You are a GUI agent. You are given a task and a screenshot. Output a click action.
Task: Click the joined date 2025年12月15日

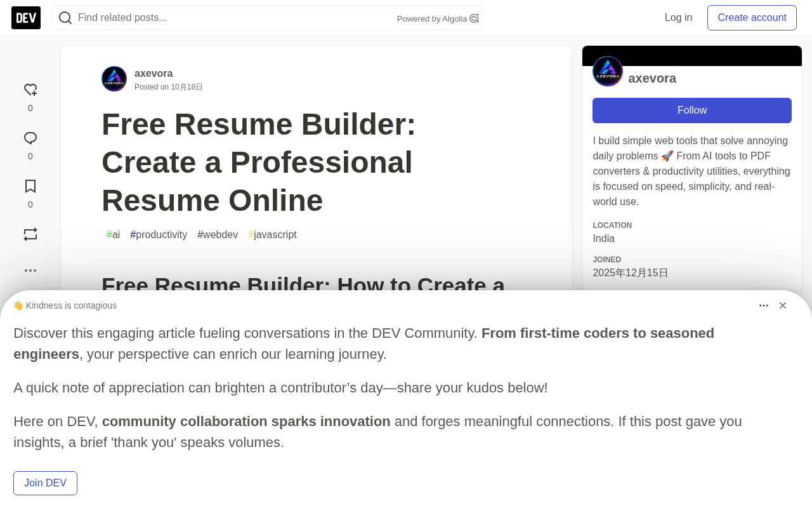tap(631, 273)
